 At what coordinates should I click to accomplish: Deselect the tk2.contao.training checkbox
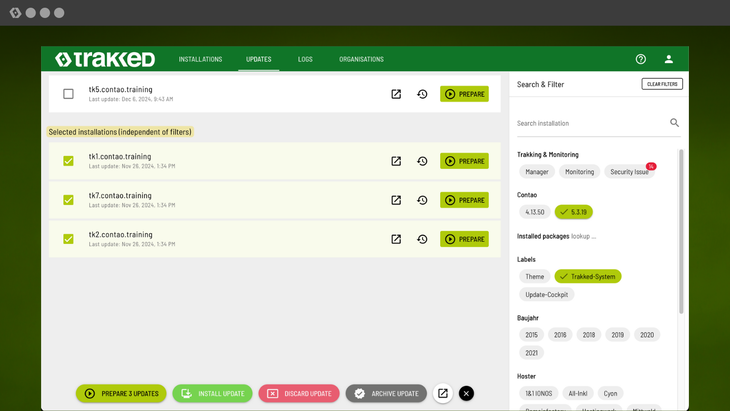point(68,239)
